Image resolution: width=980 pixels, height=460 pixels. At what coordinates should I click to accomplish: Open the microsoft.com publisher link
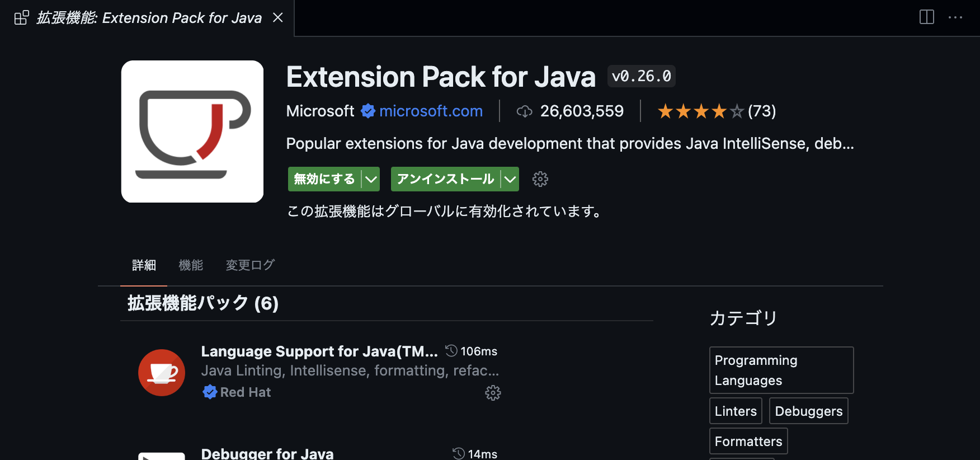(x=431, y=111)
